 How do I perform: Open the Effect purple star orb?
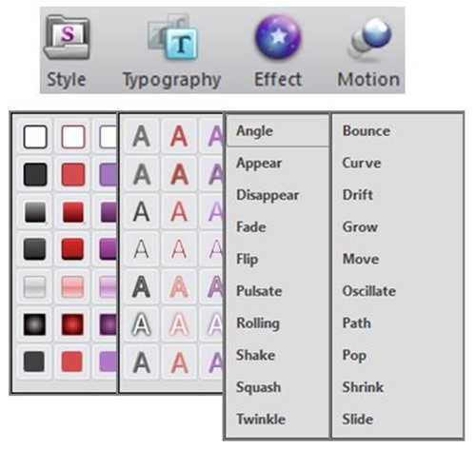pyautogui.click(x=278, y=37)
